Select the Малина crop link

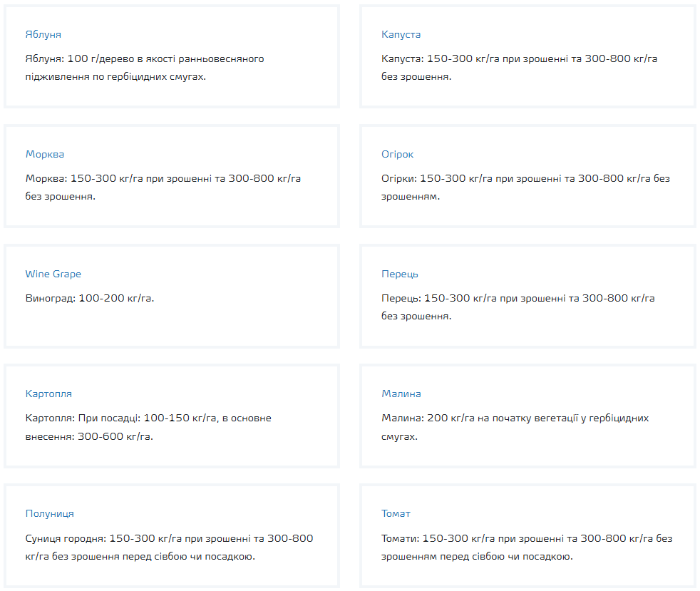(x=401, y=394)
